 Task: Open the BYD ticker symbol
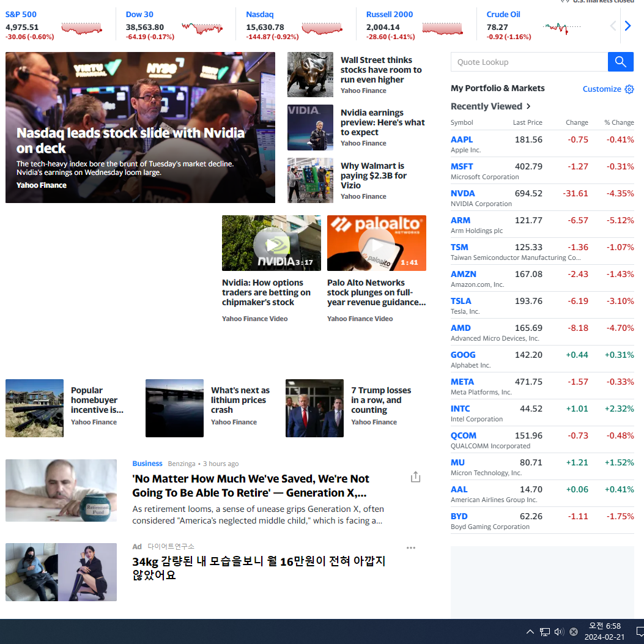pyautogui.click(x=459, y=516)
